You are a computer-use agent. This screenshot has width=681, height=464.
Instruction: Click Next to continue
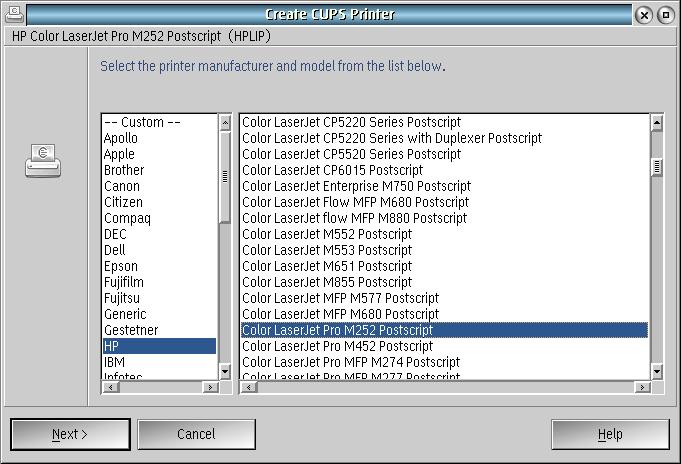point(70,434)
